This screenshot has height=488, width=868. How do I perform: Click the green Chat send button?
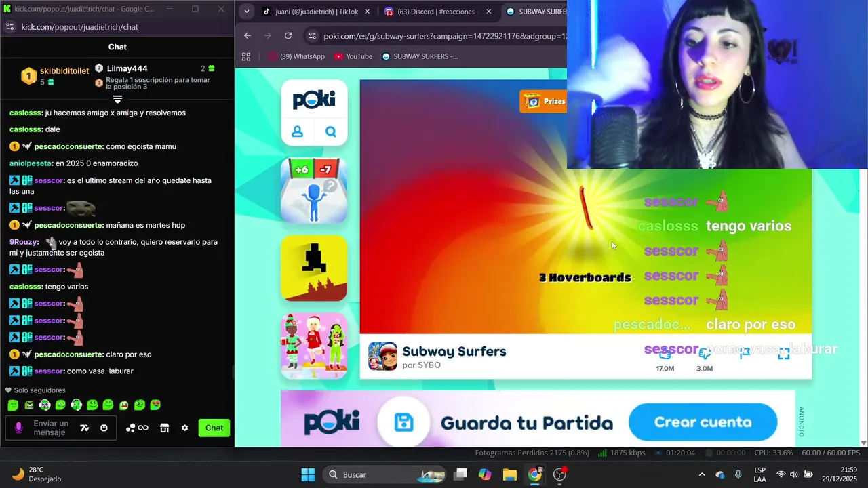[214, 428]
